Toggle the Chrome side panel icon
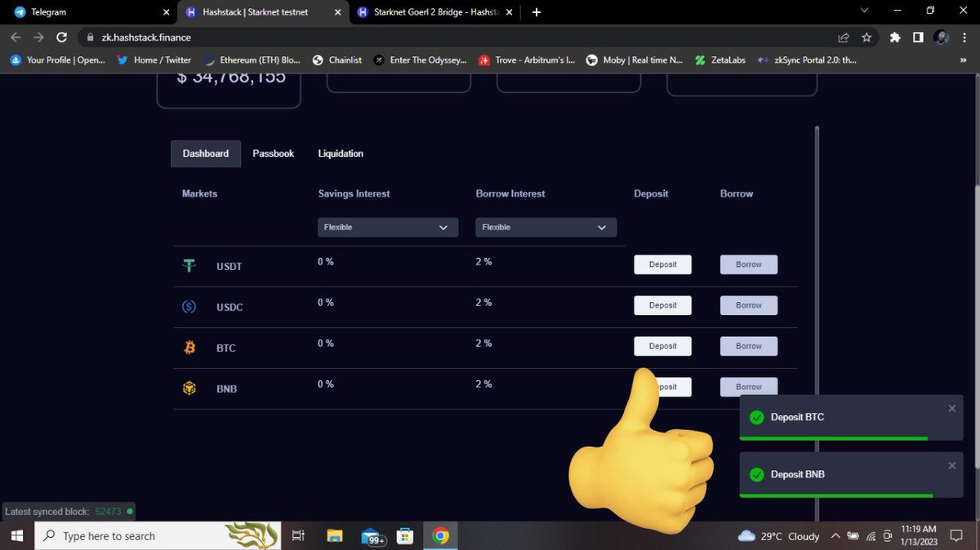This screenshot has width=980, height=550. [918, 38]
